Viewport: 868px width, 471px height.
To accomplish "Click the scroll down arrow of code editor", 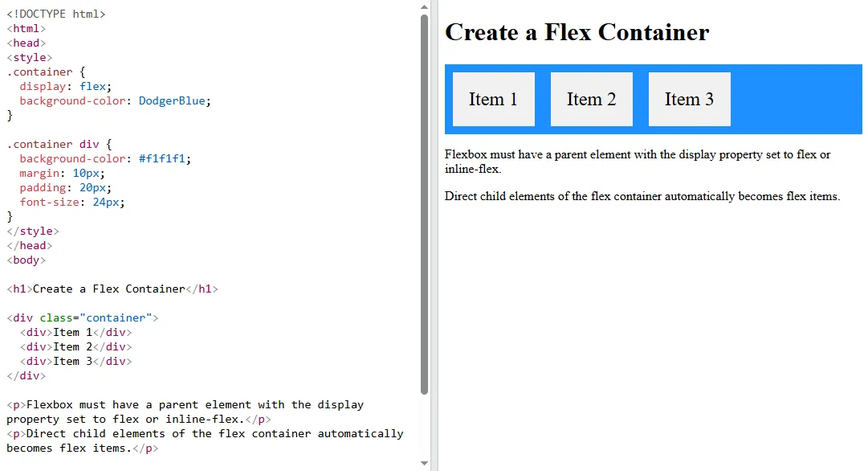I will pos(424,463).
